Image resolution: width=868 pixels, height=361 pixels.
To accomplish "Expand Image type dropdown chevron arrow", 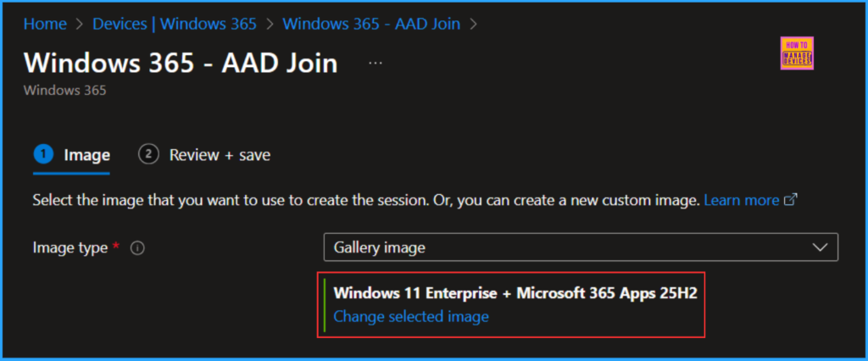I will (x=819, y=247).
